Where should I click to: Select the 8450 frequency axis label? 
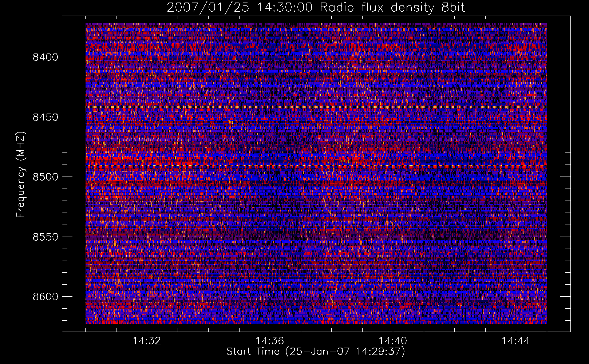coord(45,117)
